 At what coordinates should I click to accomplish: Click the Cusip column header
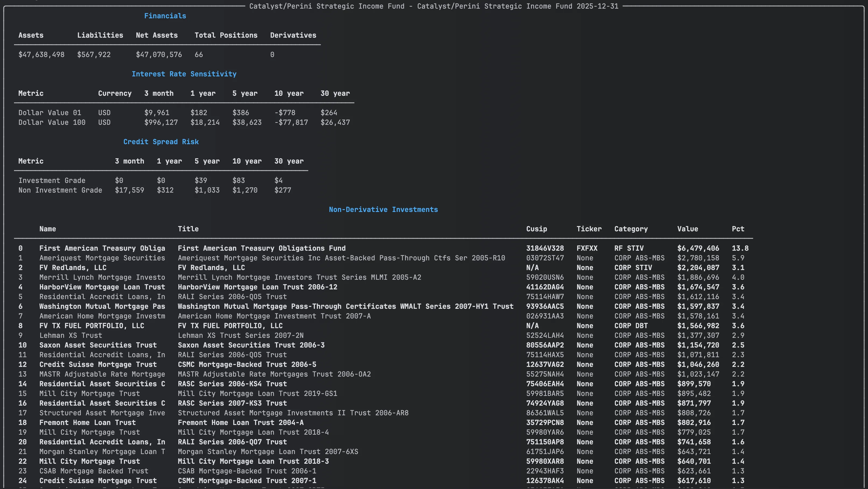click(537, 229)
